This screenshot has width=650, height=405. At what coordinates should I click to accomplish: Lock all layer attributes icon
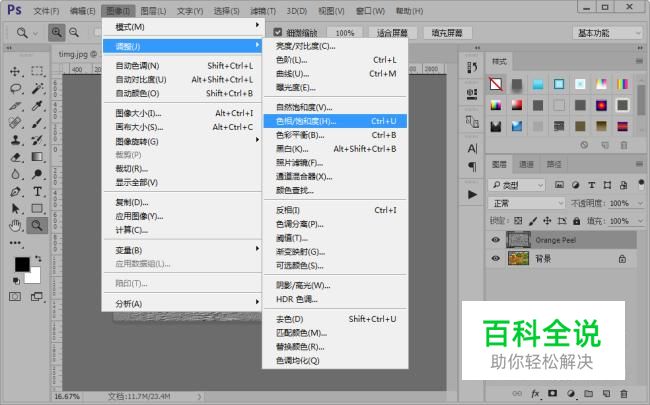point(577,221)
